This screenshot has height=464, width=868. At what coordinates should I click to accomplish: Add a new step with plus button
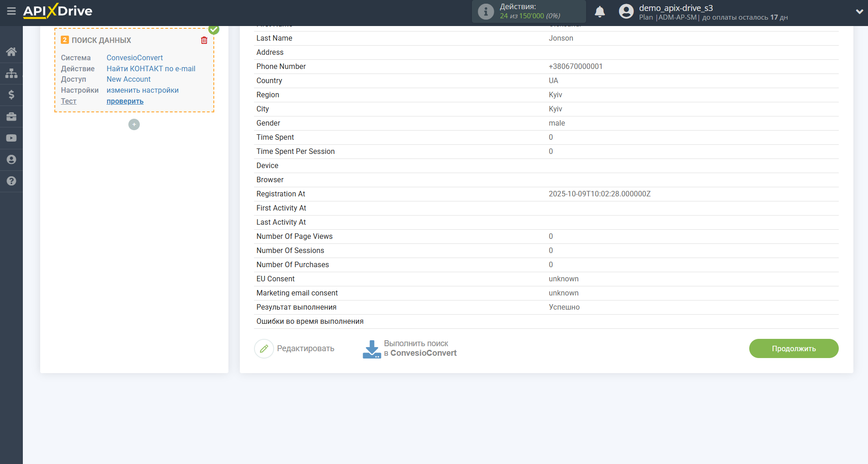click(x=134, y=124)
